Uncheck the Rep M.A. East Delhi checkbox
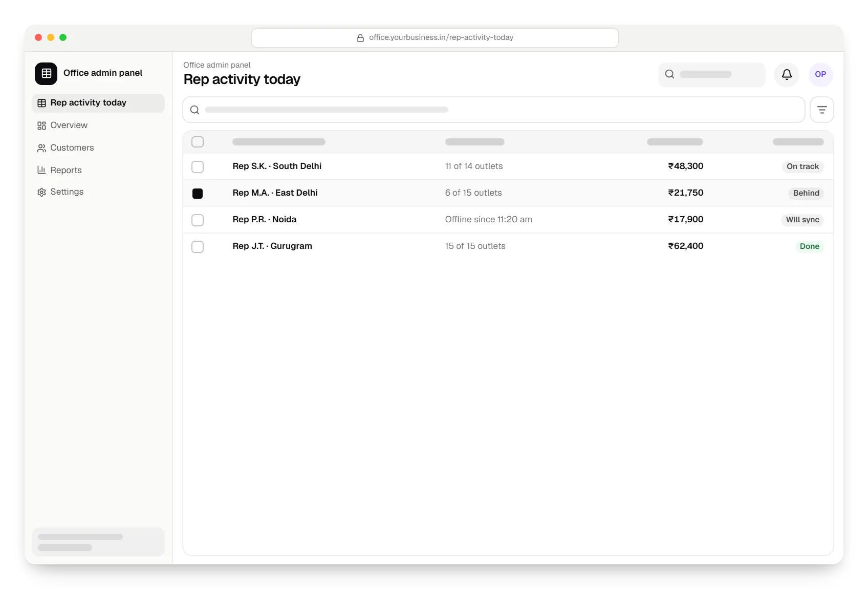868x589 pixels. coord(198,194)
